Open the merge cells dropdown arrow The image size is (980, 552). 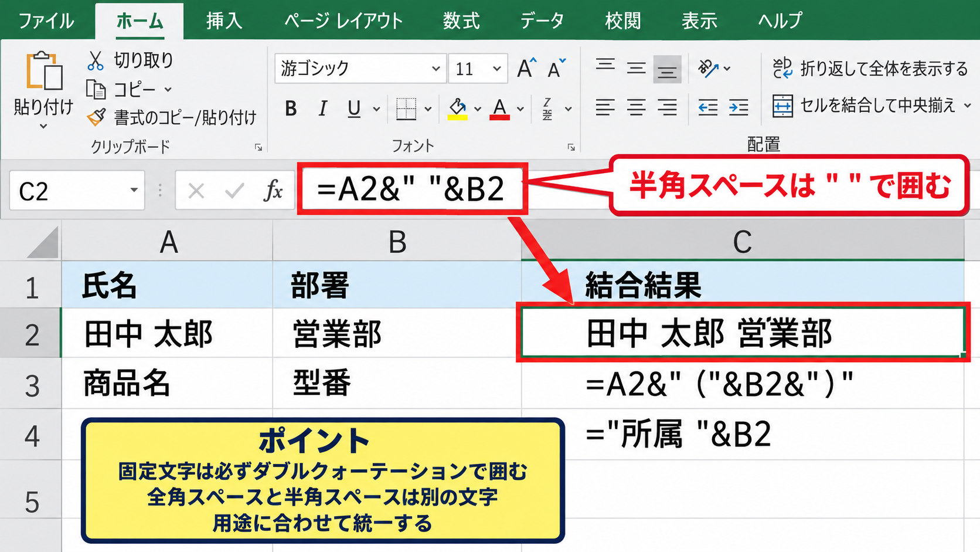(968, 106)
